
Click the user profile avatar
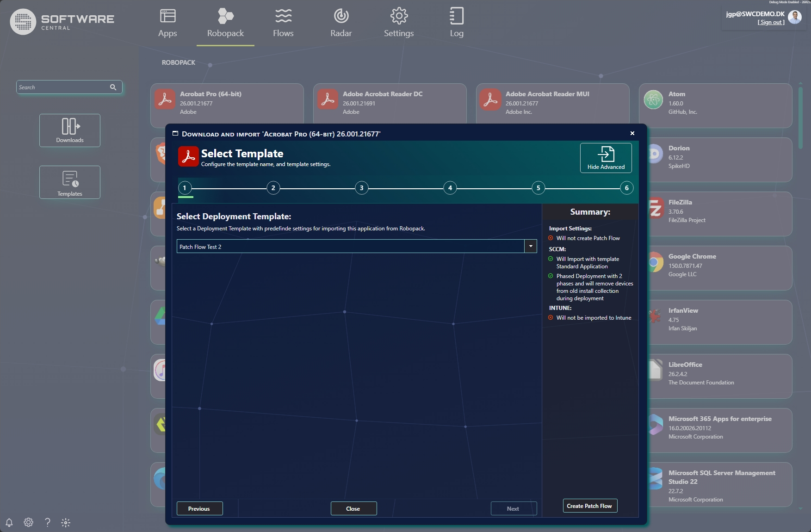click(795, 17)
